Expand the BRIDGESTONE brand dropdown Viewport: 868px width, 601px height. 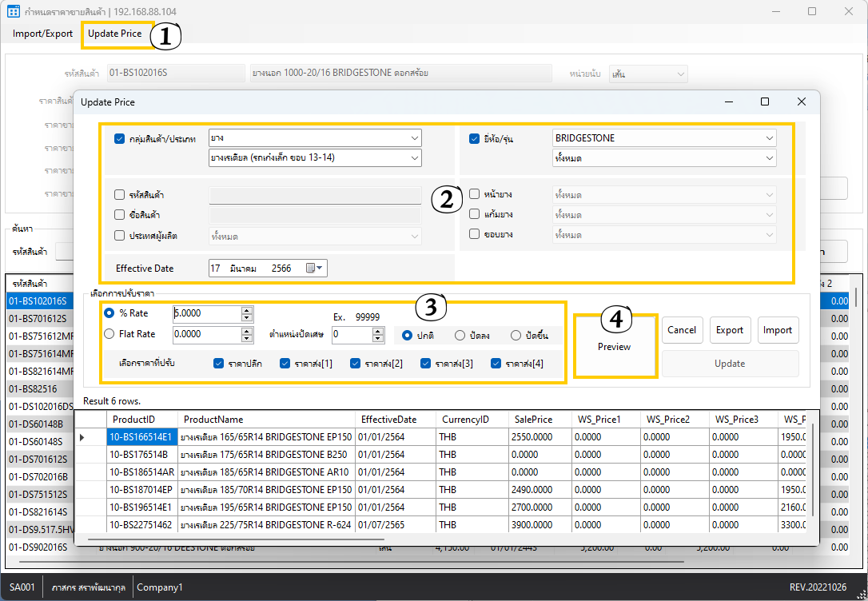click(x=769, y=138)
